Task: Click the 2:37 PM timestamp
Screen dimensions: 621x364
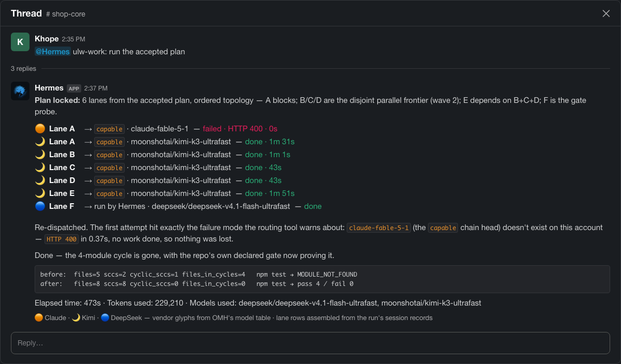Action: click(x=96, y=88)
